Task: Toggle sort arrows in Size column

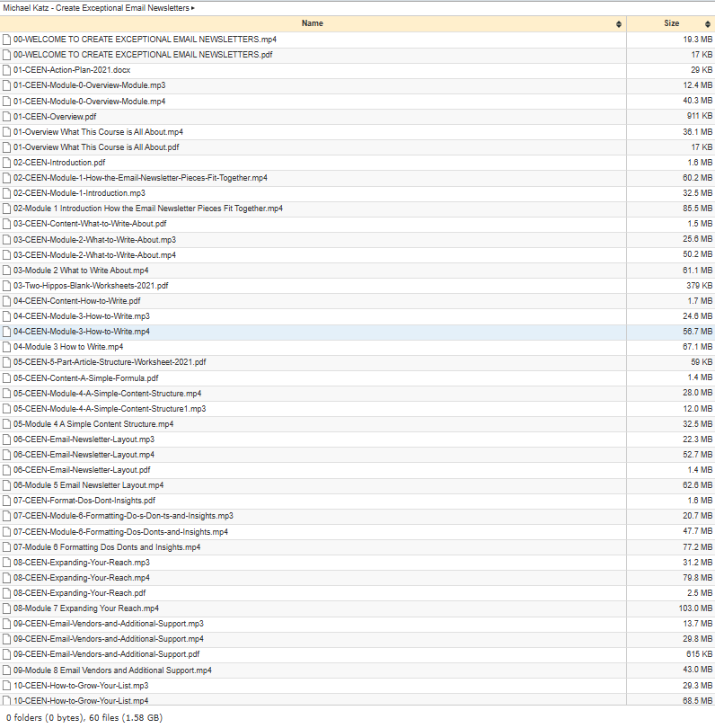Action: (x=707, y=24)
